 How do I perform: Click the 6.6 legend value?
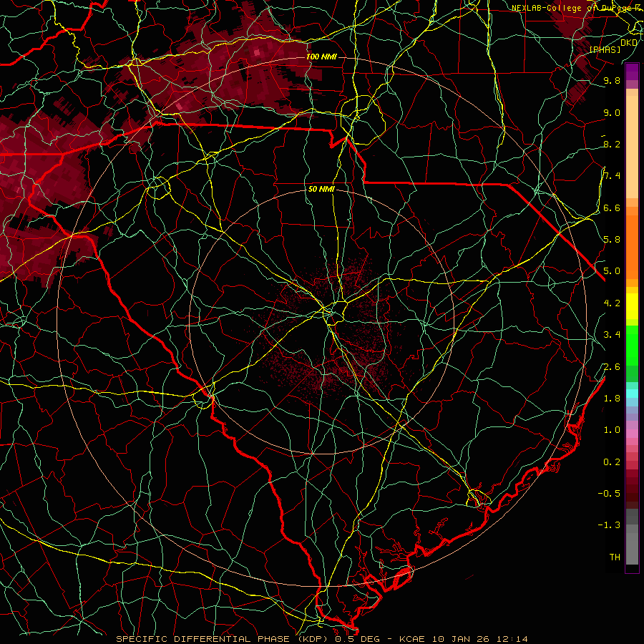pyautogui.click(x=612, y=208)
